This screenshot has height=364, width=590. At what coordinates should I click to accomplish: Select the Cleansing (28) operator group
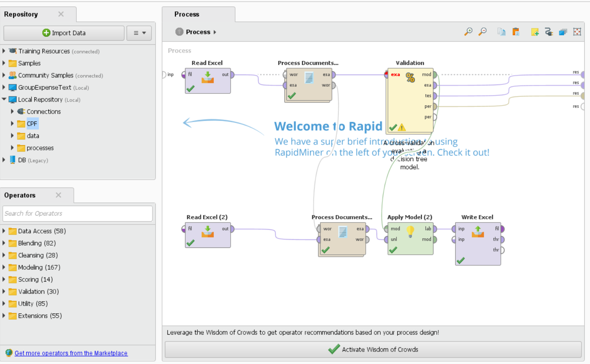38,255
